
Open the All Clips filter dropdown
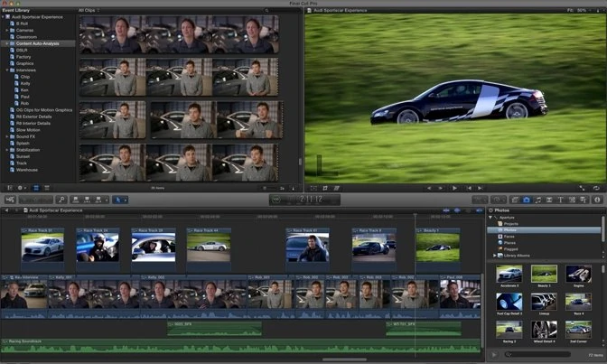pyautogui.click(x=89, y=10)
